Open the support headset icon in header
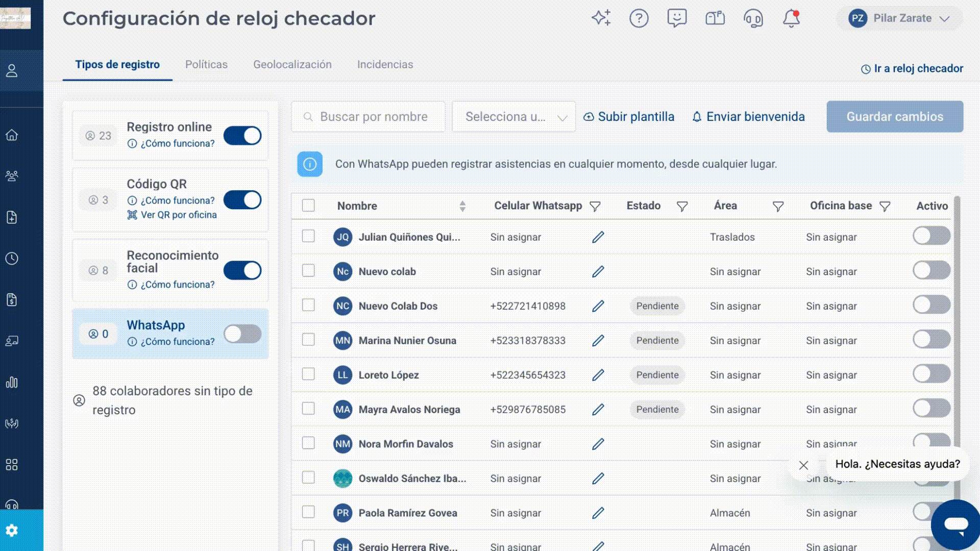The image size is (980, 551). coord(753,18)
